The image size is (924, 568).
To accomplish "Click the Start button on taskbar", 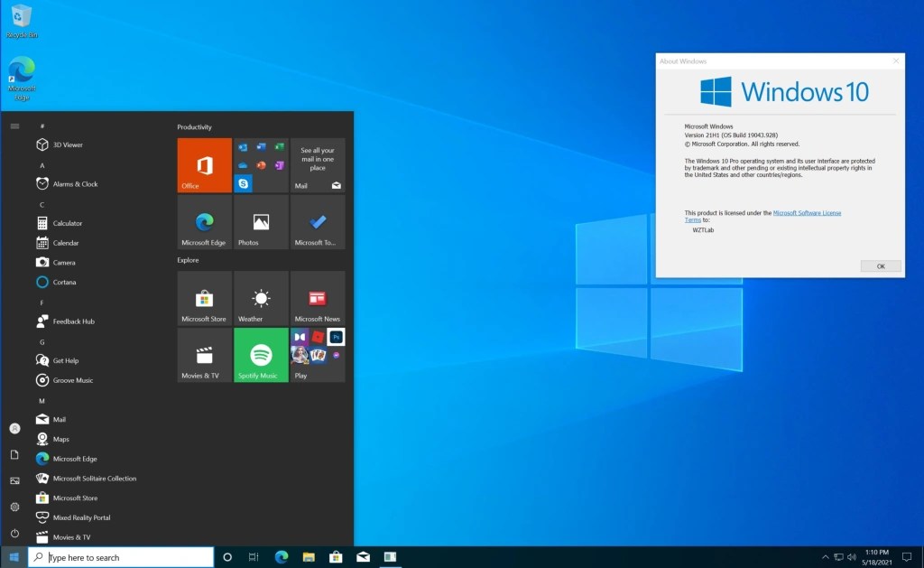I will click(x=14, y=557).
